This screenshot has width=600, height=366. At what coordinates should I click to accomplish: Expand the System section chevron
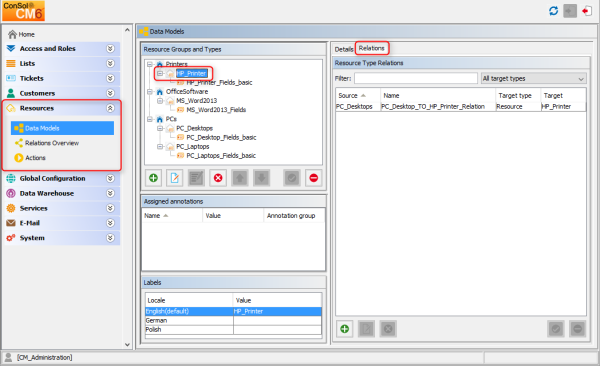pyautogui.click(x=110, y=238)
